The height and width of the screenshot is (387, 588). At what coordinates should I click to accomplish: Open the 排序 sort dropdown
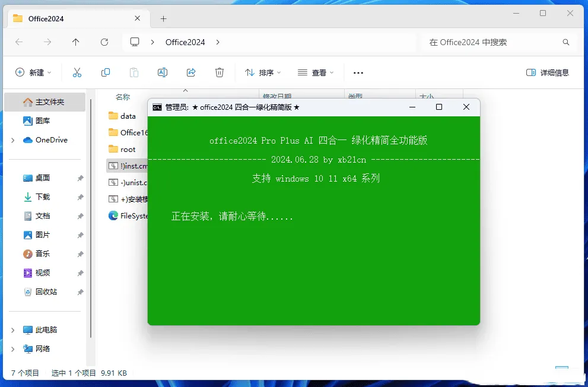(x=262, y=72)
